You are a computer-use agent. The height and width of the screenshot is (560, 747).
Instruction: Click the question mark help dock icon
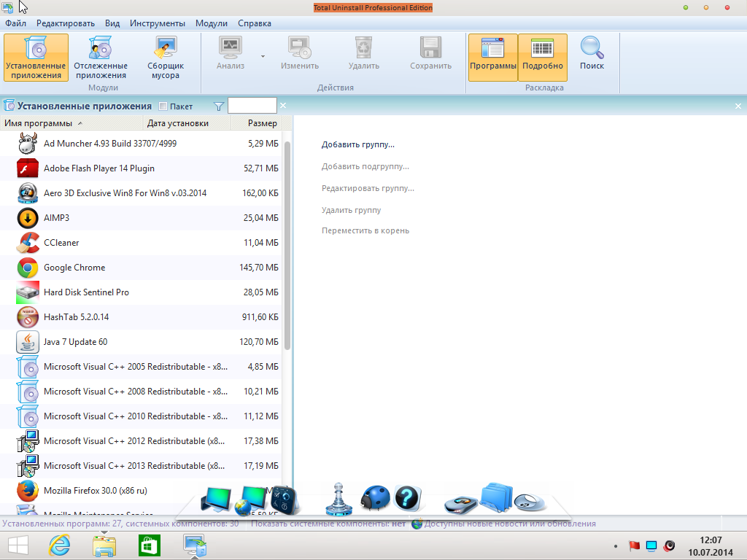(407, 498)
